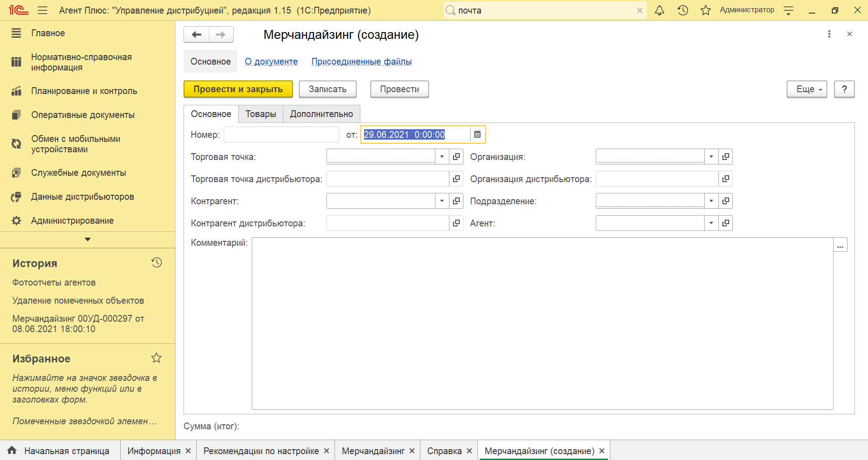The image size is (868, 460).
Task: Expand the Агент dropdown
Action: pyautogui.click(x=712, y=223)
